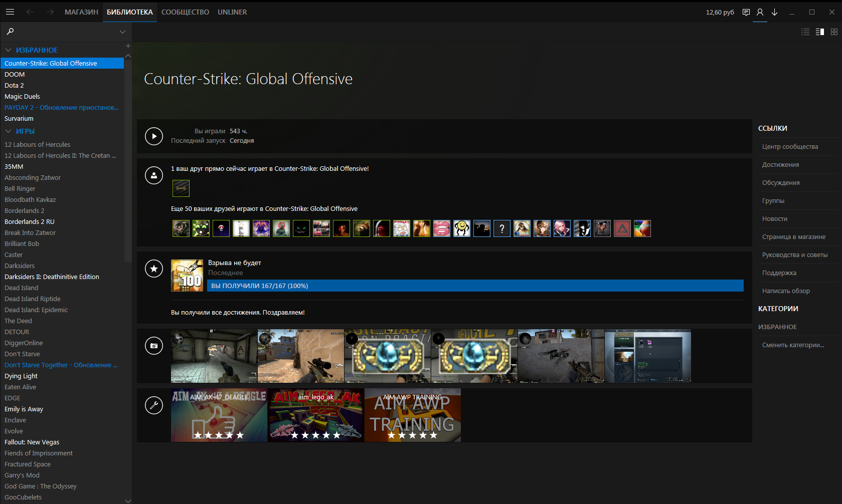The image size is (842, 504).
Task: Open the downloads arrow icon
Action: coord(775,12)
